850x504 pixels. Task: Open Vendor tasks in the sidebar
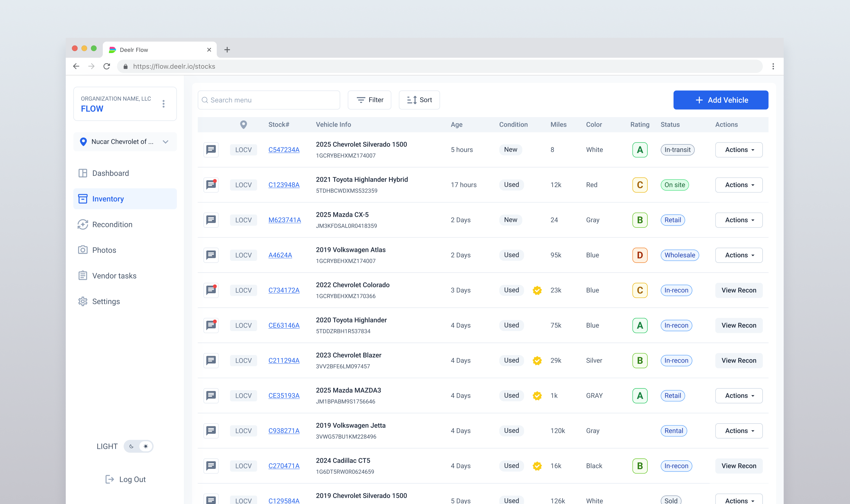pos(114,276)
